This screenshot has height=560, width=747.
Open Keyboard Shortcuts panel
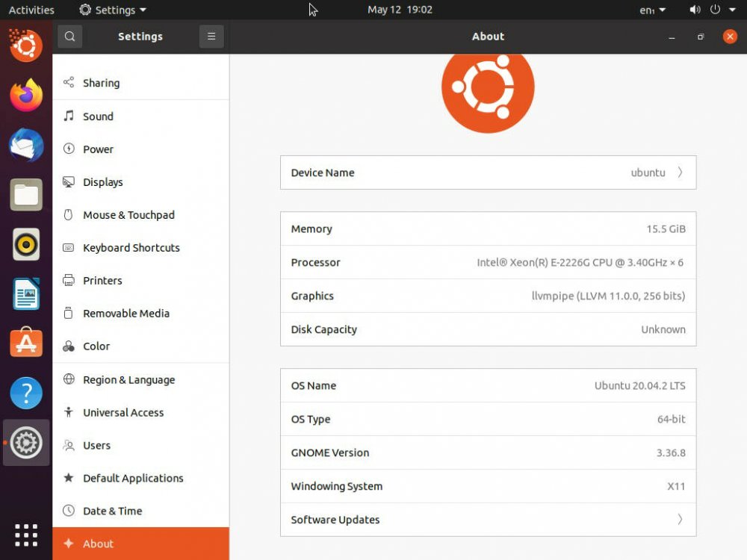coord(141,247)
